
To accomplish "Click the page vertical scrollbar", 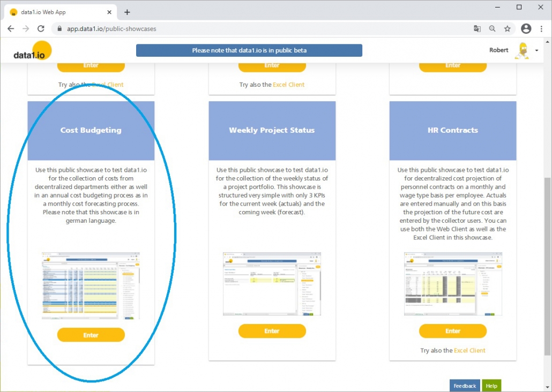I will click(548, 266).
